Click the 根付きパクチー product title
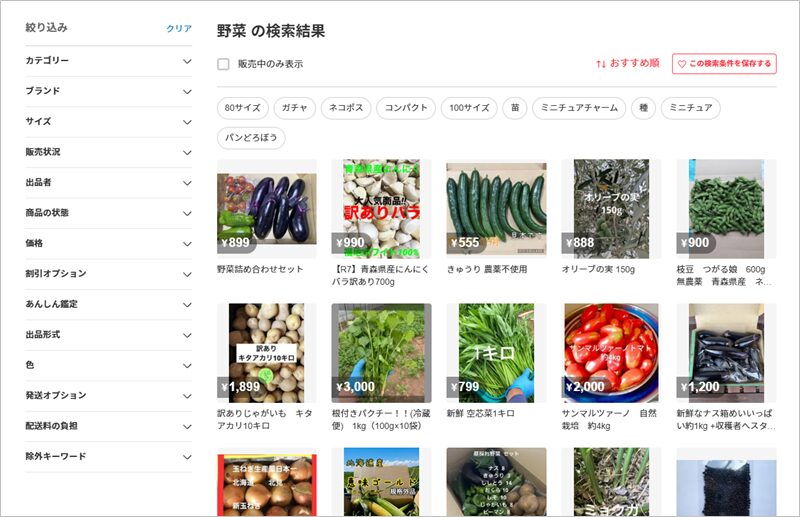 click(381, 419)
